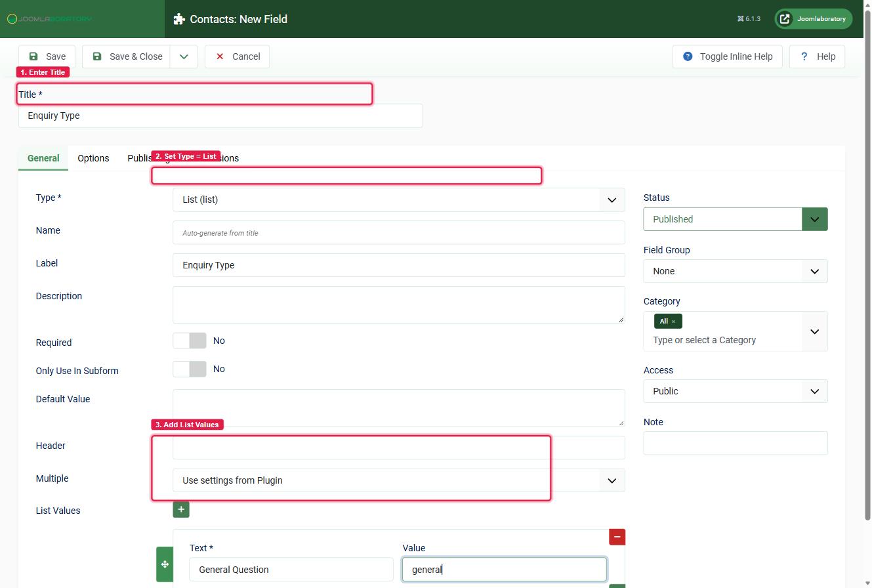Open the Multiple dropdown
The image size is (872, 588).
tap(399, 480)
